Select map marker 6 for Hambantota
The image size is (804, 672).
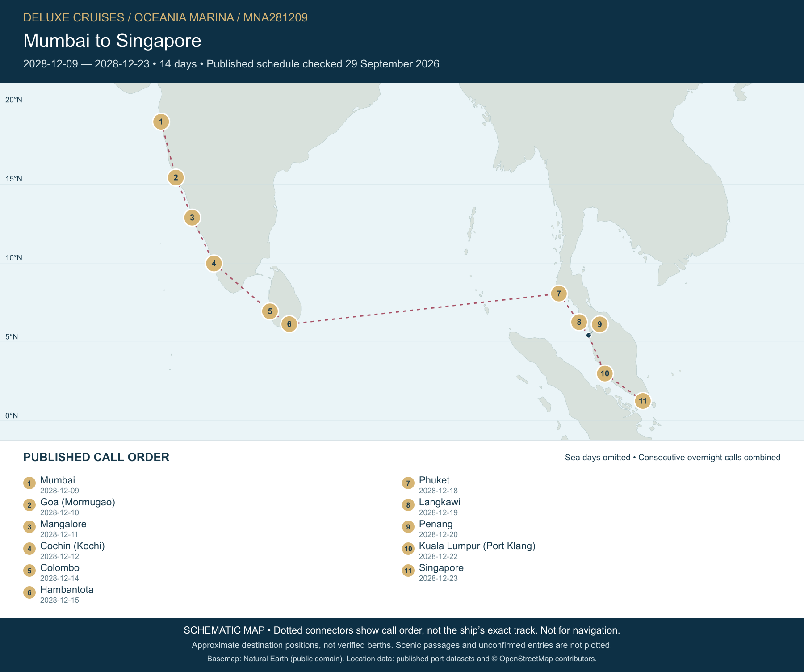click(289, 324)
